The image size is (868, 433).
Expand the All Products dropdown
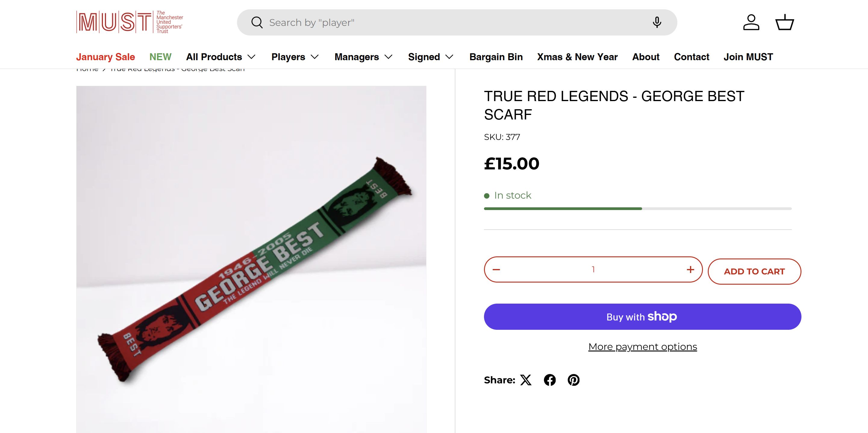[221, 57]
